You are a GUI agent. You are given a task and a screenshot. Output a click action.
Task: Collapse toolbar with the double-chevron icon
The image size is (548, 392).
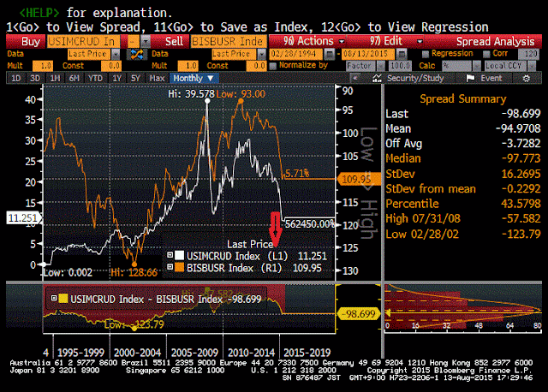click(x=355, y=78)
